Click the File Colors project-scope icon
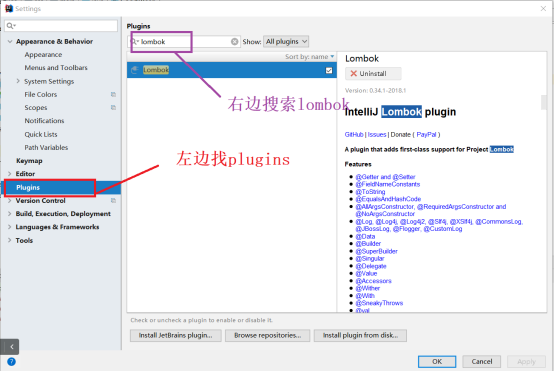This screenshot has width=554, height=372. 113,94
